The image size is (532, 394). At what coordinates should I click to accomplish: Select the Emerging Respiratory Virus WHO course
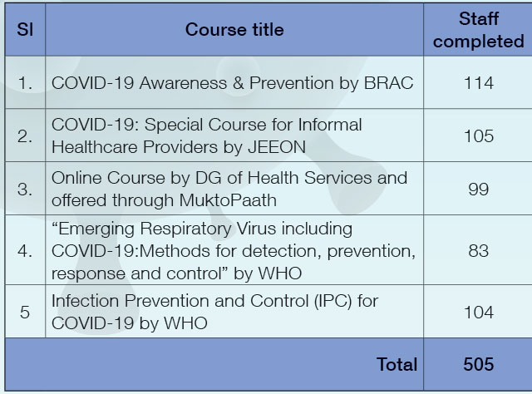coord(234,251)
